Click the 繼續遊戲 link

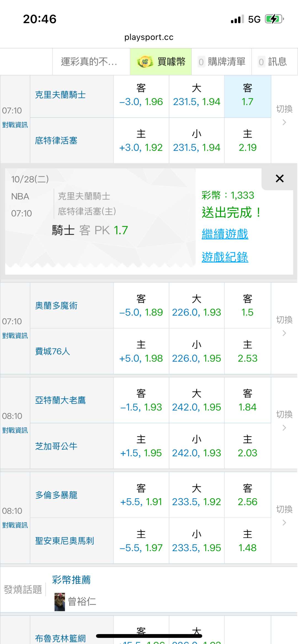pyautogui.click(x=225, y=234)
